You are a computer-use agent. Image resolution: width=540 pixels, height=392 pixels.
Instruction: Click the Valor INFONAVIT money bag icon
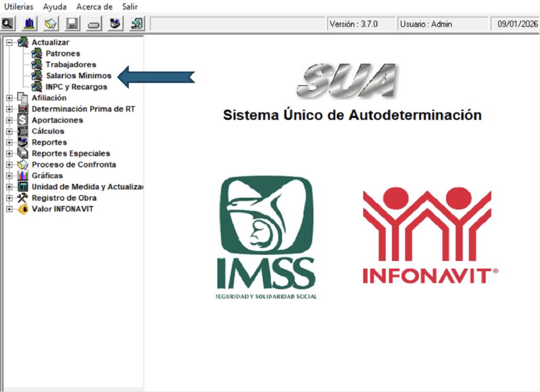pos(23,209)
